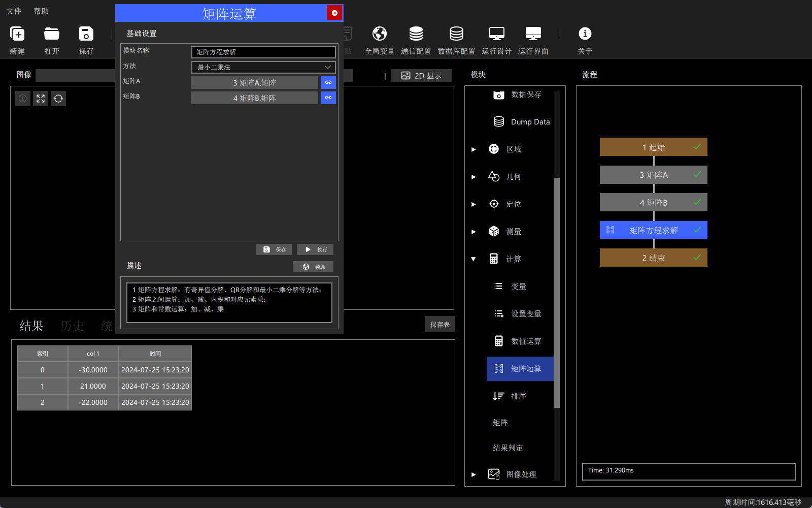
Task: Switch to the 结果 results tab
Action: (31, 326)
